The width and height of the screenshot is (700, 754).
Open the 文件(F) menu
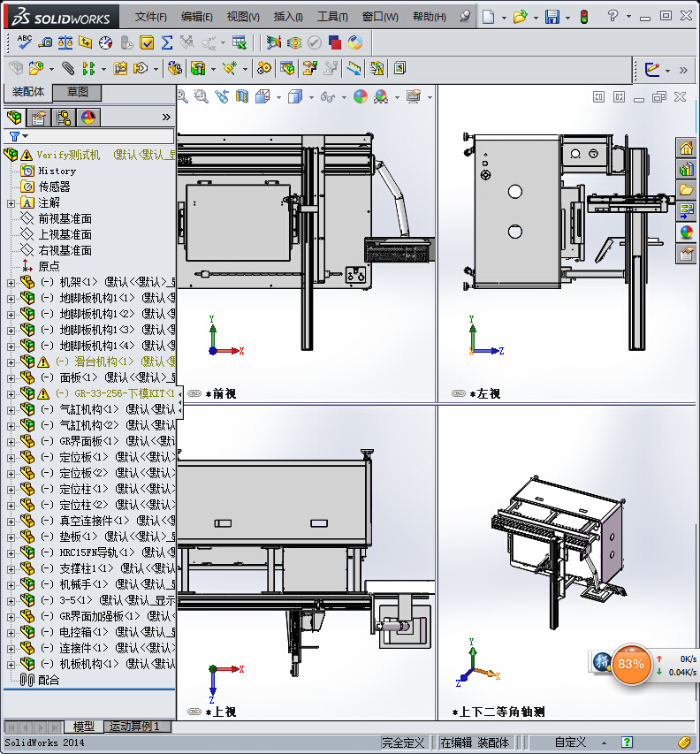(x=150, y=17)
